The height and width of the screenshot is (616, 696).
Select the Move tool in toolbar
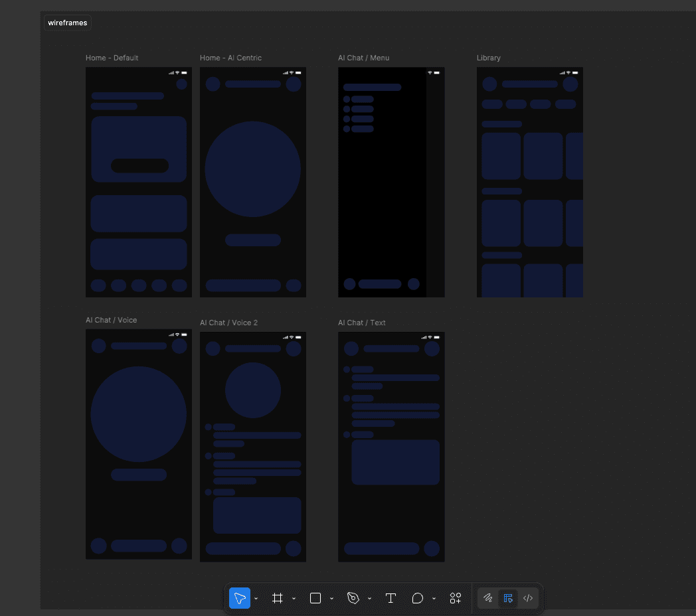[x=239, y=598]
